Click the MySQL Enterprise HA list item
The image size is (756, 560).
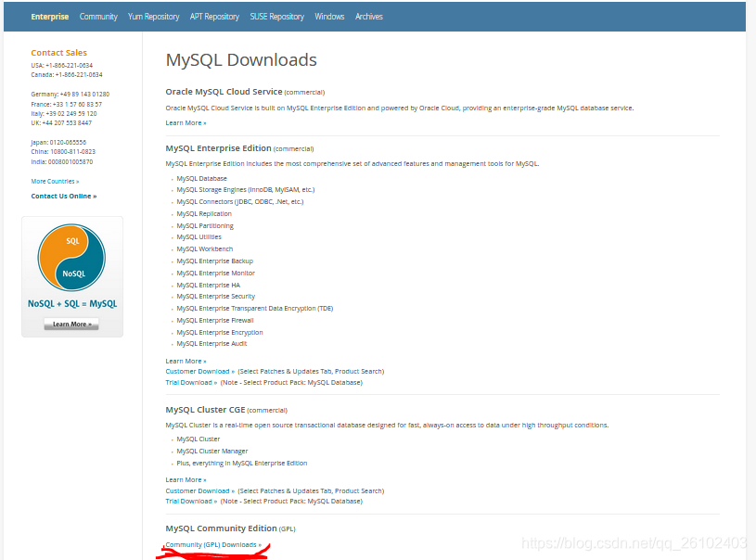coord(209,285)
